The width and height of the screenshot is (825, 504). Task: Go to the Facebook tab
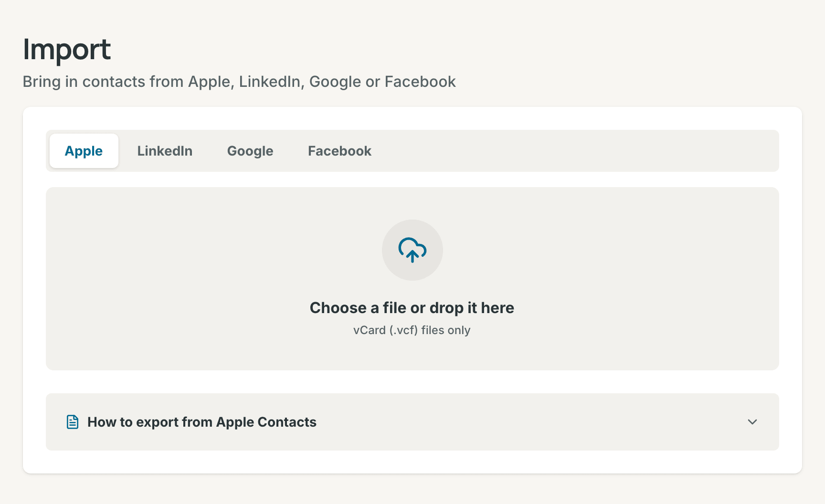click(x=339, y=151)
